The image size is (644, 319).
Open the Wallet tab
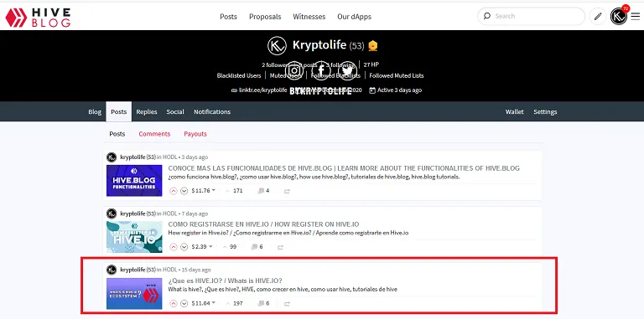pyautogui.click(x=514, y=111)
